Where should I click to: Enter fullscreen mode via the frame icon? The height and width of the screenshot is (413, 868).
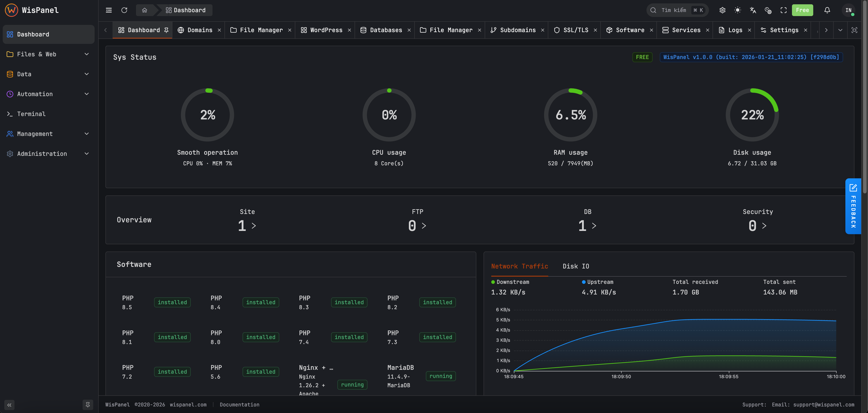pyautogui.click(x=783, y=10)
